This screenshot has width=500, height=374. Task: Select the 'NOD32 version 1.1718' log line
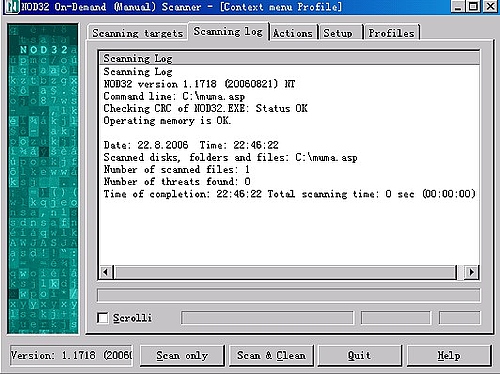[199, 84]
